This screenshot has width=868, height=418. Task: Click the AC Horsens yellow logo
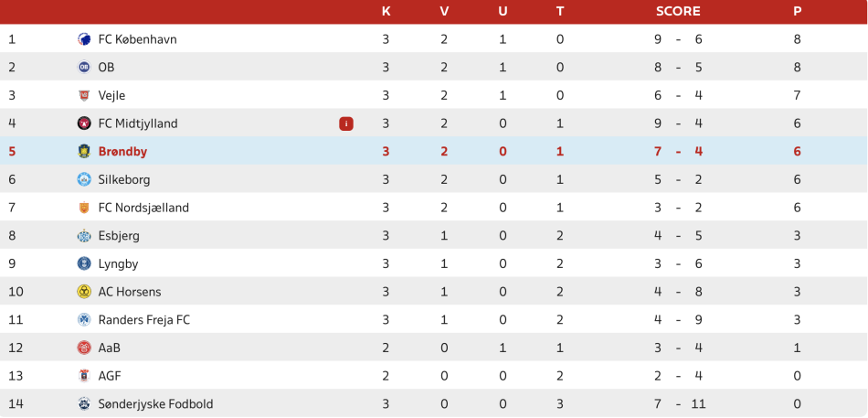[83, 292]
